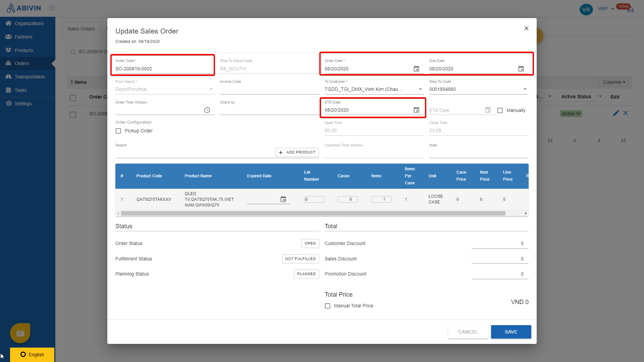The height and width of the screenshot is (362, 644).
Task: Open the chat support bubble
Action: pos(20,333)
